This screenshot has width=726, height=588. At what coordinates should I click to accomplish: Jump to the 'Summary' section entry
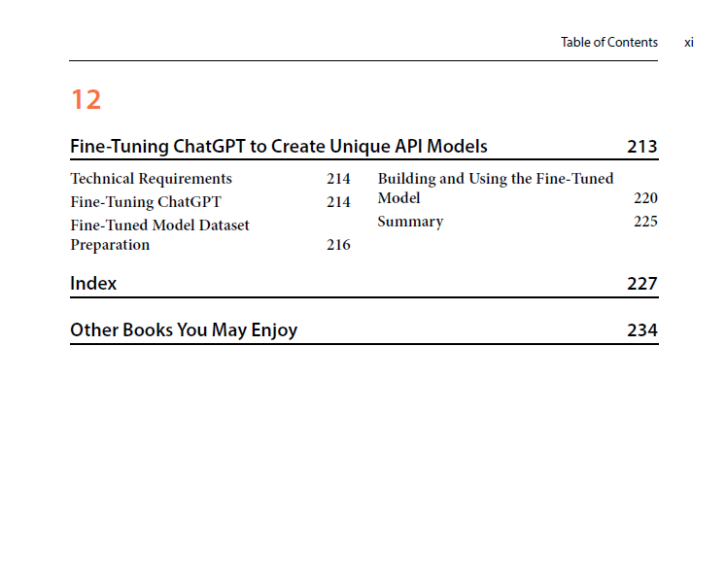(410, 222)
